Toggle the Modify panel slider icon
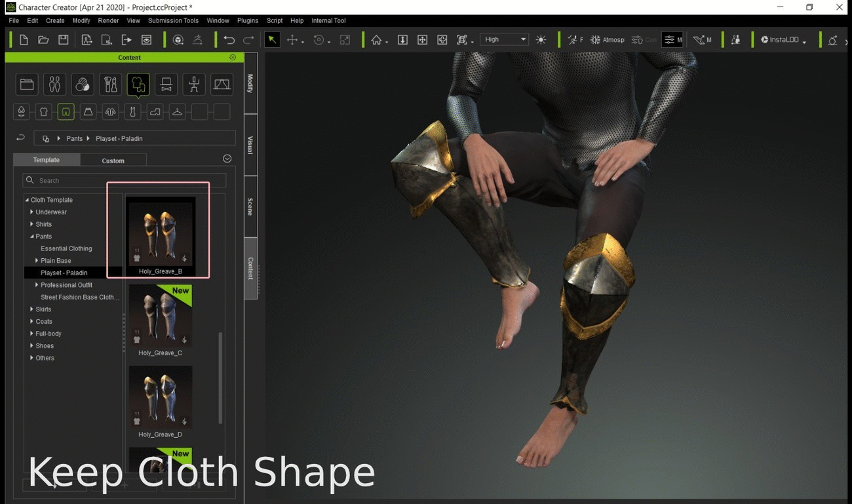This screenshot has width=852, height=504. (x=671, y=40)
